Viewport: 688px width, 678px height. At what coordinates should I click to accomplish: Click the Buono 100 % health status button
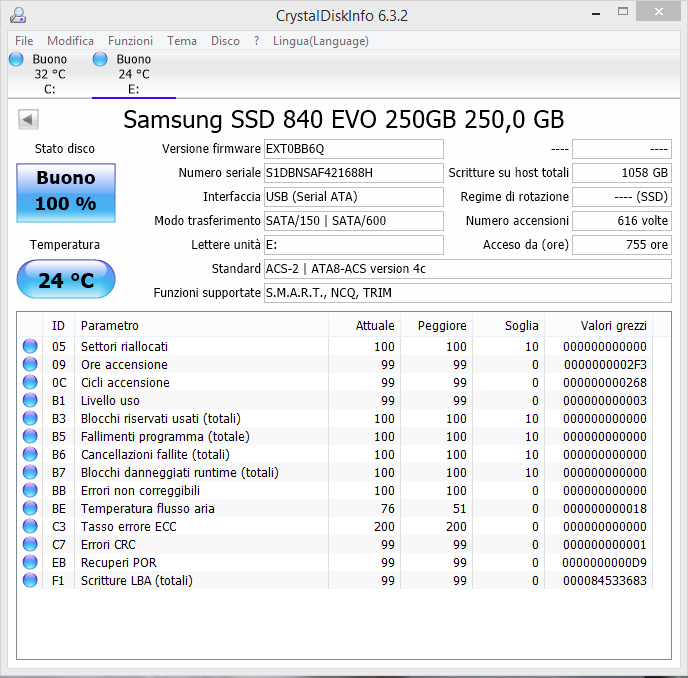[x=66, y=193]
